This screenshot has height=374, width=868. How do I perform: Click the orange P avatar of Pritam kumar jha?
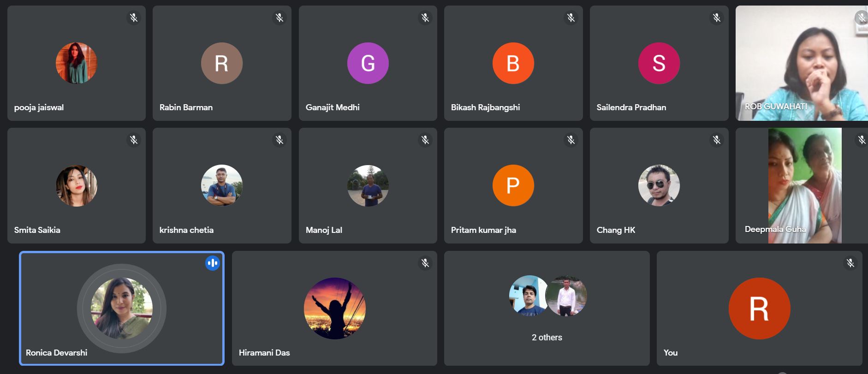click(x=513, y=185)
